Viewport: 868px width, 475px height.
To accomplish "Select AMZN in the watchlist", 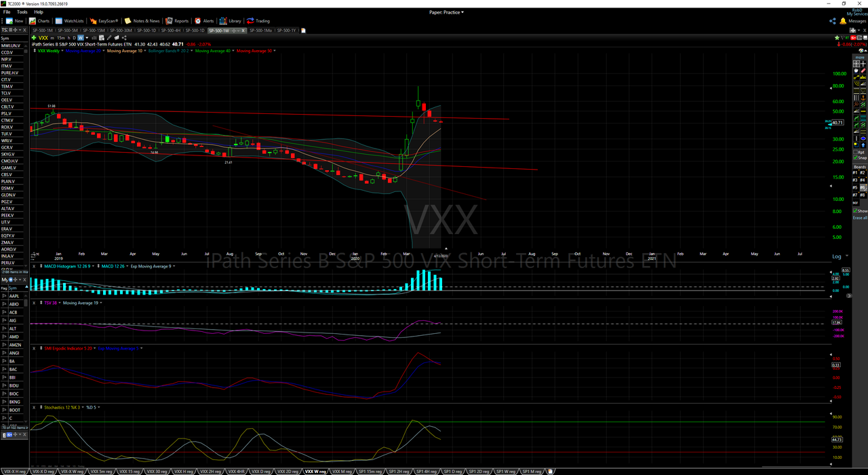I will 15,345.
